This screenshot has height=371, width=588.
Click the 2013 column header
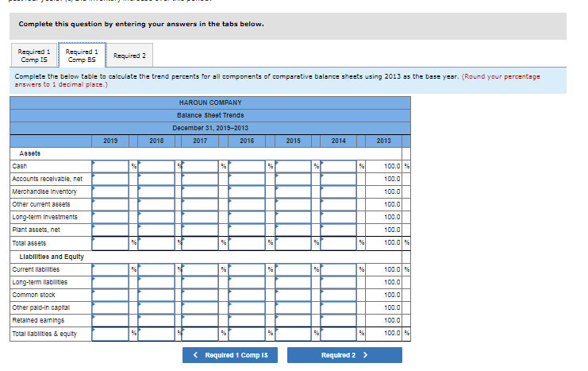tap(383, 141)
